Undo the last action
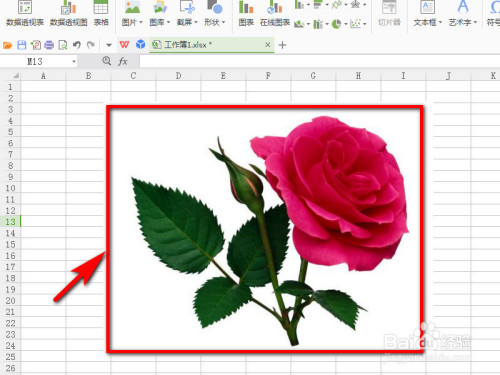500x375 pixels. [77, 45]
